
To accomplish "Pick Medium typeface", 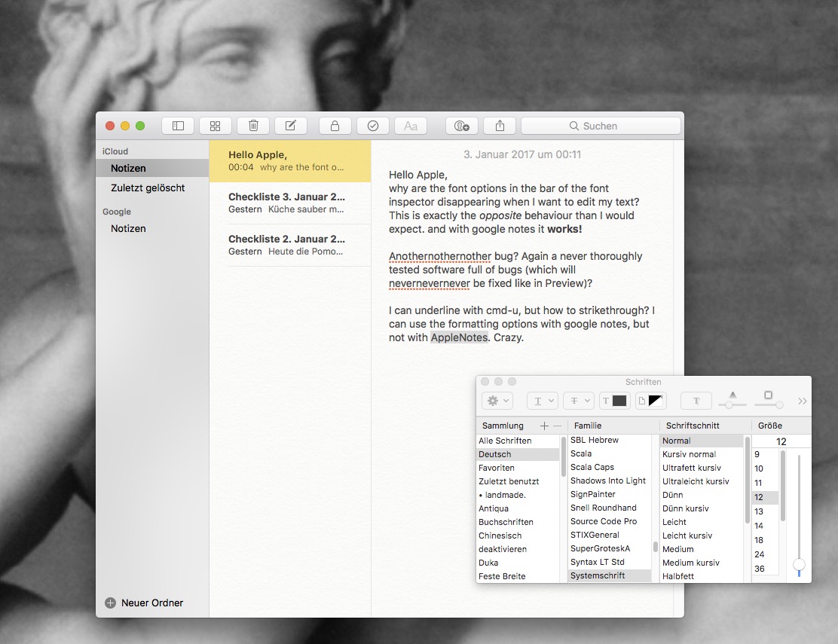I will click(x=702, y=549).
